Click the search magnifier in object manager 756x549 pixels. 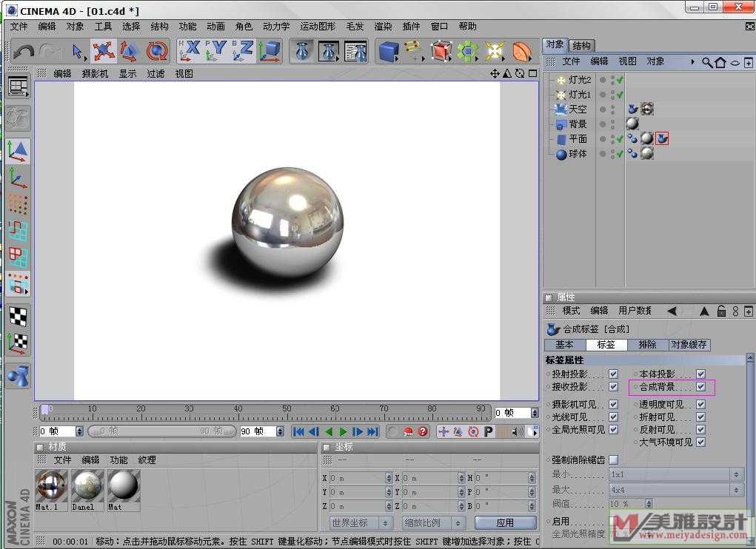(707, 62)
